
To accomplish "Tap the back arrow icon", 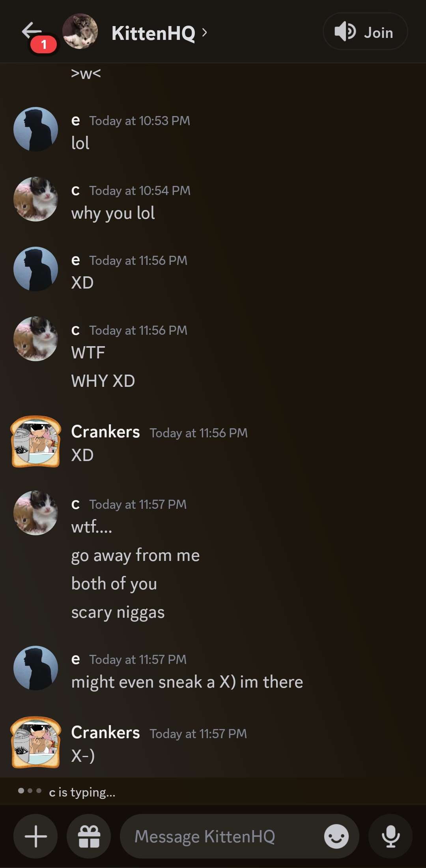I will point(32,30).
